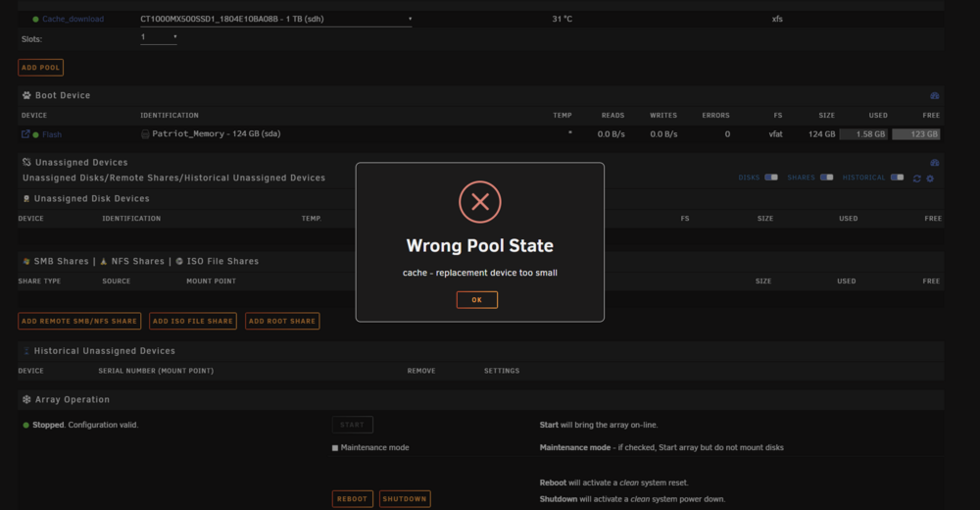Click the '124 GB' size value for Flash

tap(821, 134)
